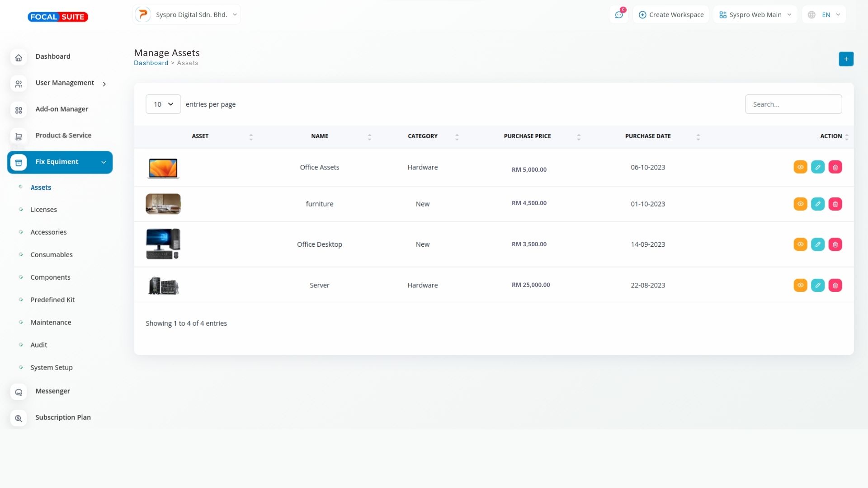Open Licenses in the sidebar submenu
Screen dimensions: 868x488
coord(43,210)
